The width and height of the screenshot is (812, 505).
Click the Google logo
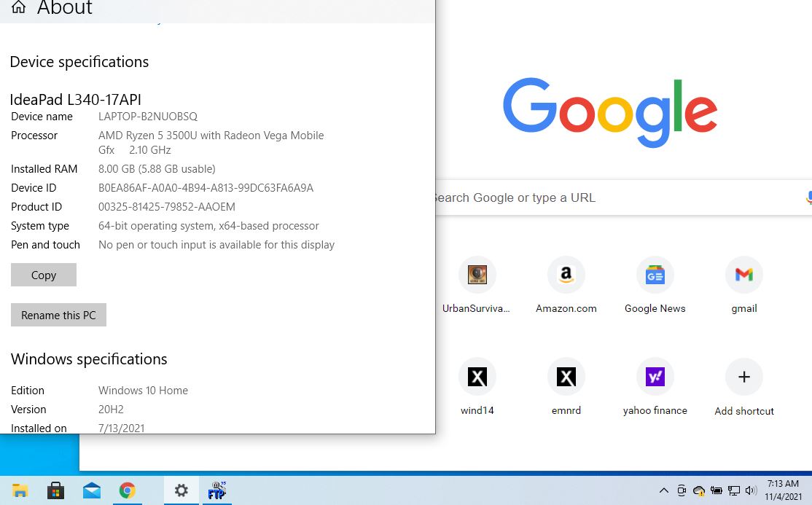point(610,112)
